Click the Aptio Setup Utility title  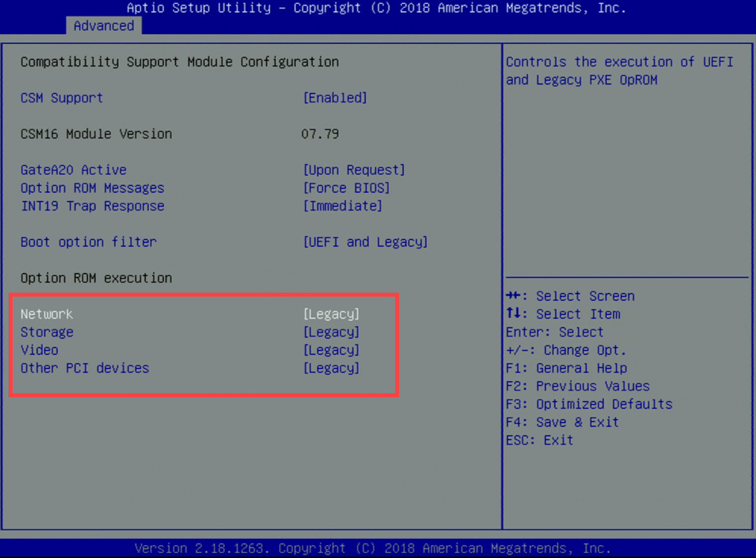(376, 8)
